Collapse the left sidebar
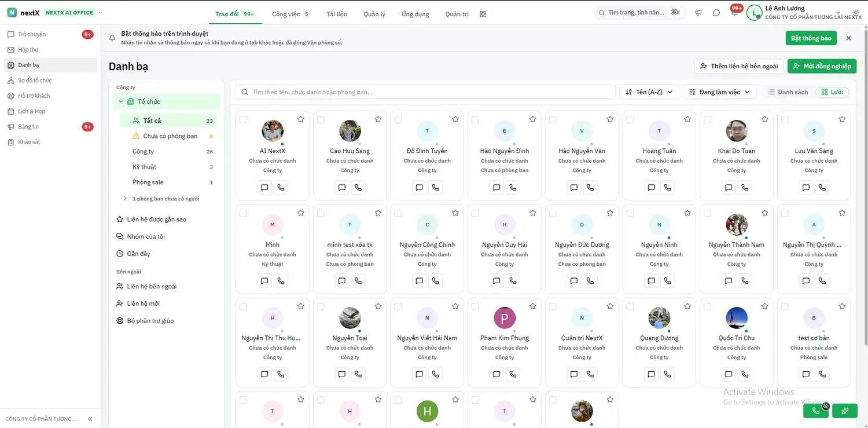This screenshot has height=428, width=868. click(90, 419)
